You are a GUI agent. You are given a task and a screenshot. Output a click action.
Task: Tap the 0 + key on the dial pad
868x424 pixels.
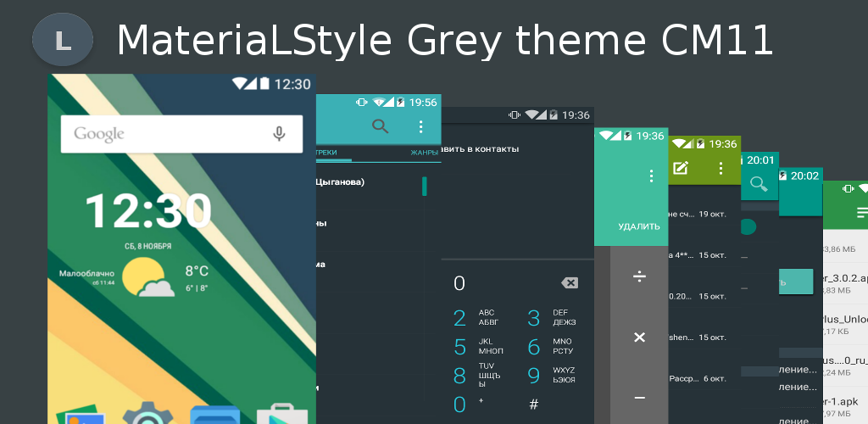click(468, 404)
